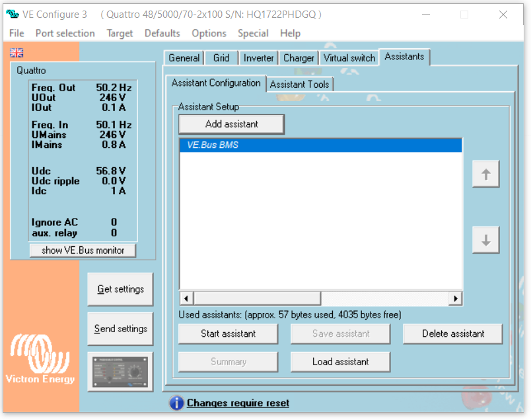This screenshot has height=420, width=531.
Task: Select the VE.Bus BMS assistant entry
Action: [321, 145]
